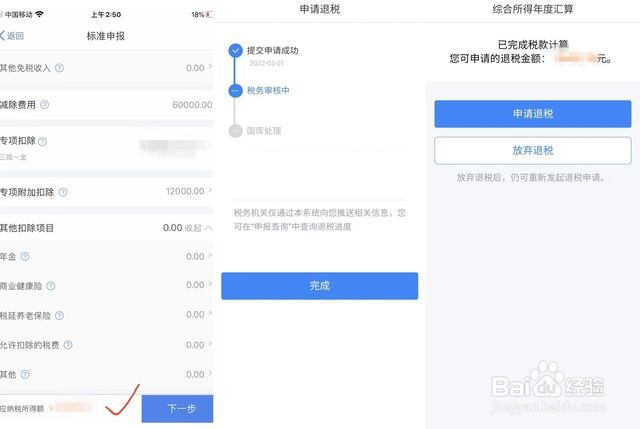The width and height of the screenshot is (640, 429).
Task: Tap the question mark next to 专项扣除
Action: point(42,141)
